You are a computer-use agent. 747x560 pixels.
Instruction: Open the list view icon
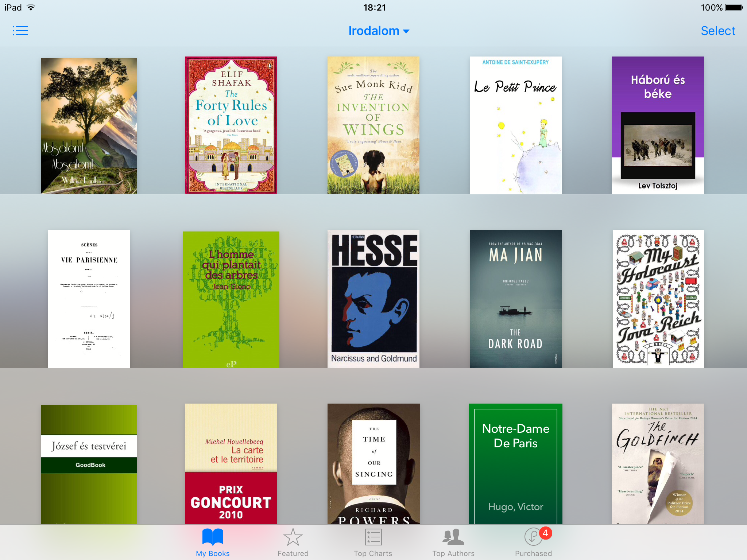pos(20,31)
